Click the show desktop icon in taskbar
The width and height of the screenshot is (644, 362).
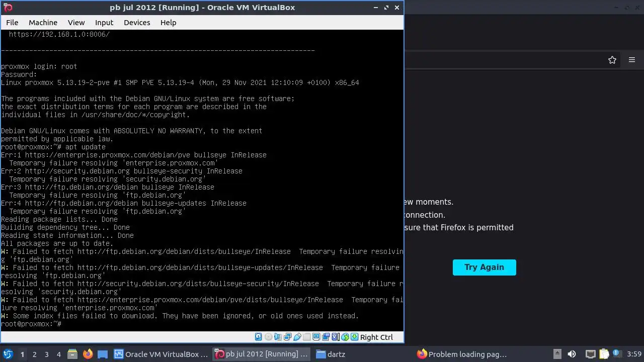click(103, 354)
